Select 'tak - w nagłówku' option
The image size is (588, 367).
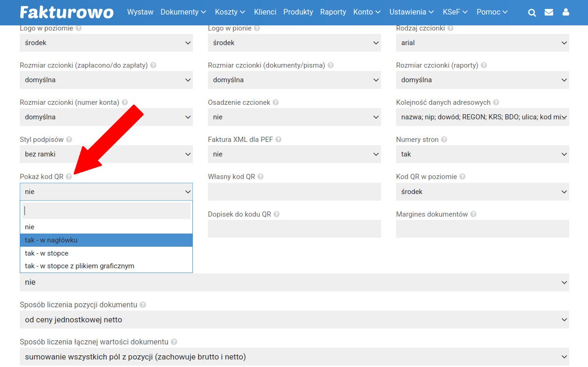(106, 240)
